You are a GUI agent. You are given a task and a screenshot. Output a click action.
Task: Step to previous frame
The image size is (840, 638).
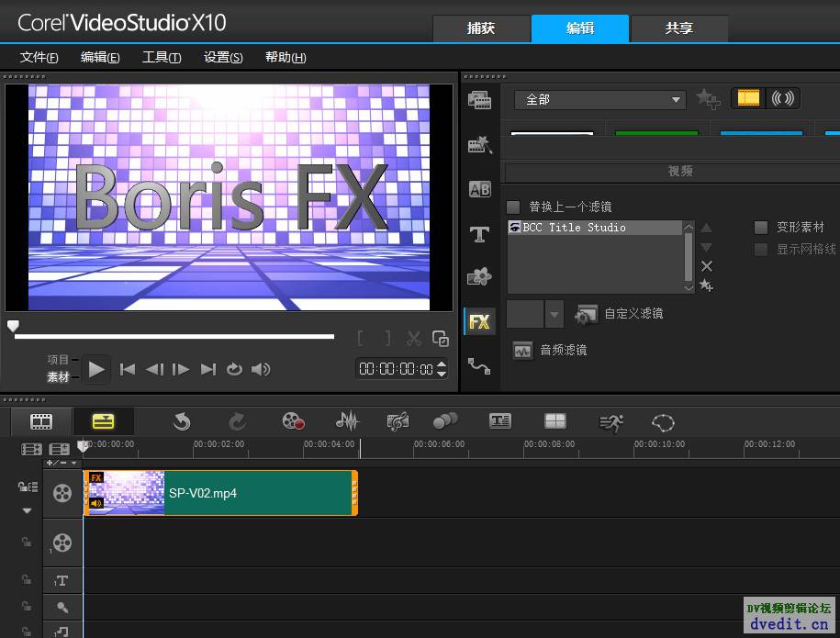pyautogui.click(x=155, y=369)
